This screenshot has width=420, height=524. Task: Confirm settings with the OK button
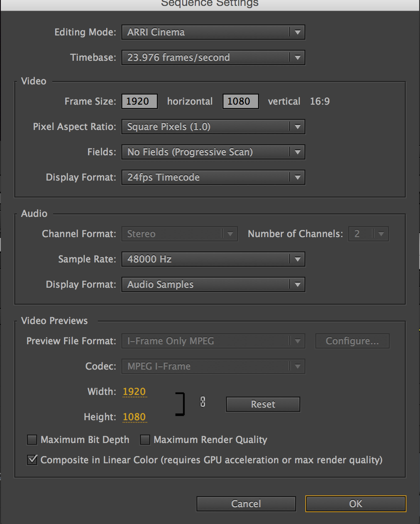tap(355, 504)
